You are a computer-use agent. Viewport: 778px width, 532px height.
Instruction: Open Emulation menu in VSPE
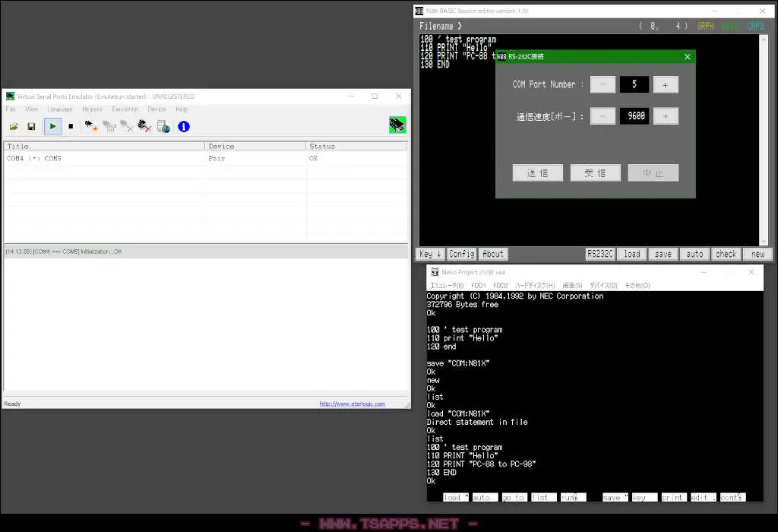click(x=125, y=109)
